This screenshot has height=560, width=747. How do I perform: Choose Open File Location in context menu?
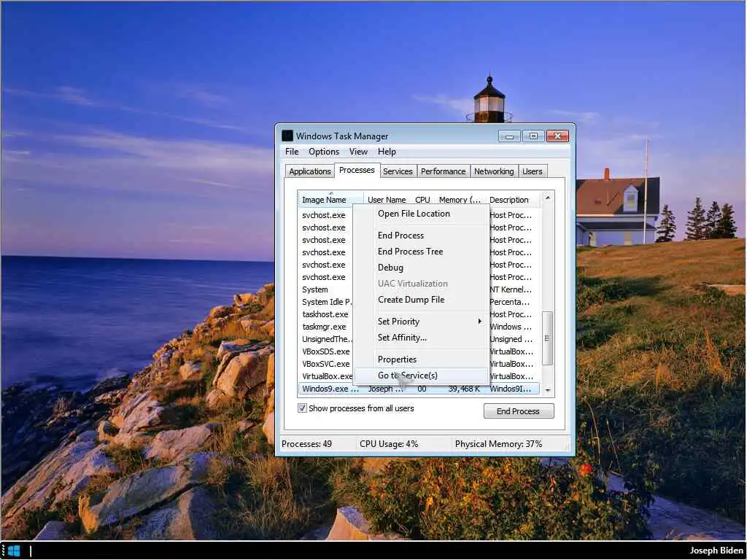point(422,214)
